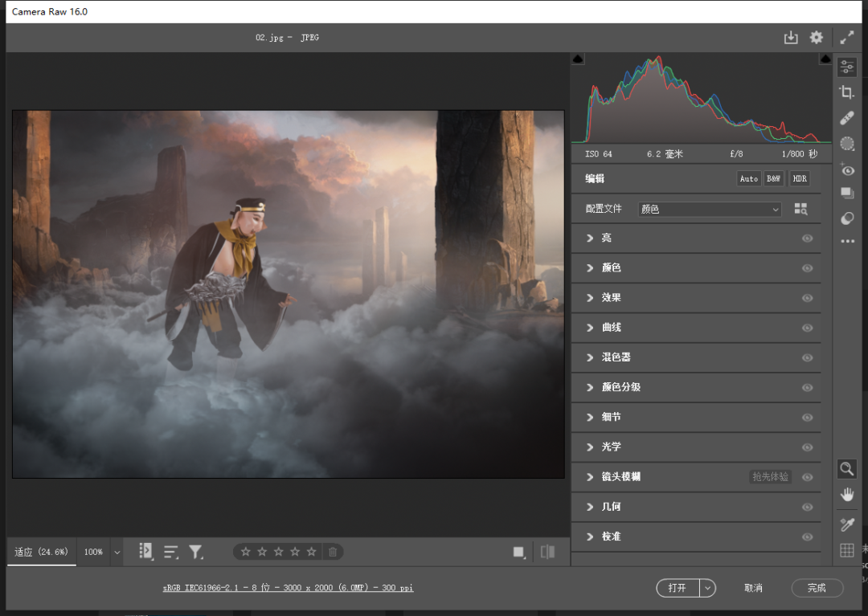868x616 pixels.
Task: Open Camera Raw preferences gear
Action: 816,38
